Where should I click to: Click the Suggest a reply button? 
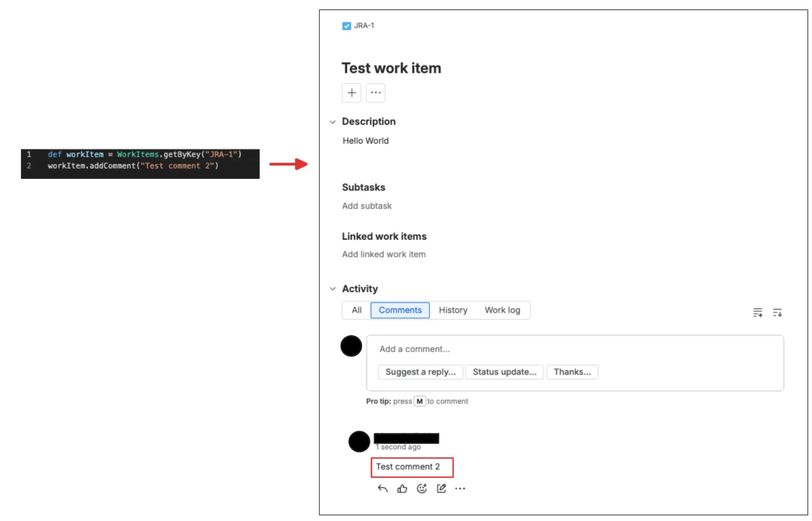(x=421, y=372)
